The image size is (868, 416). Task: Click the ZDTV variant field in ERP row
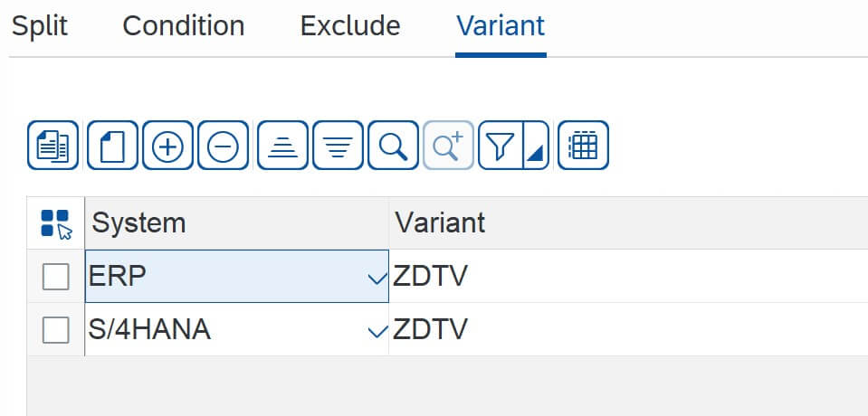pos(628,276)
